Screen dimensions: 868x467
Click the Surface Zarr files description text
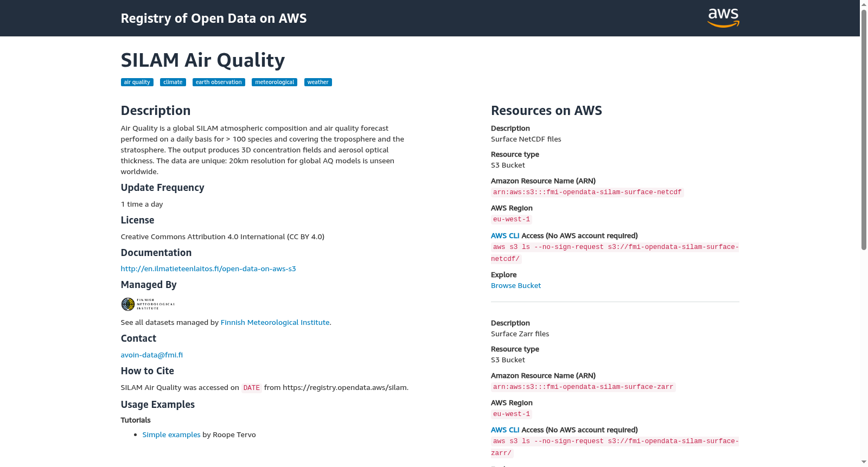click(520, 334)
